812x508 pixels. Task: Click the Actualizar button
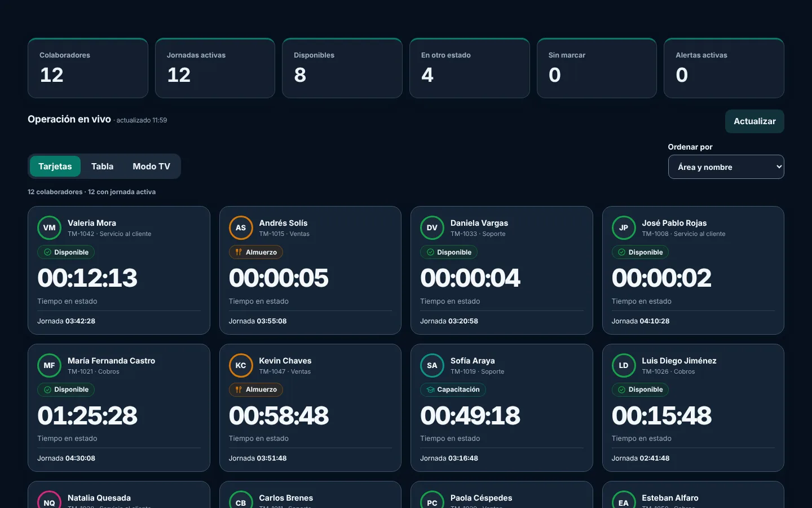tap(754, 121)
